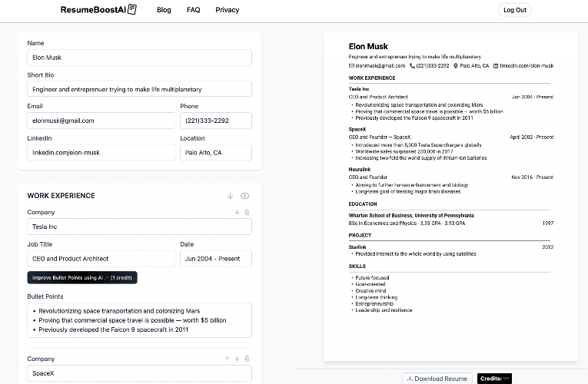Click the Log Out button
The image size is (588, 384).
(x=514, y=10)
